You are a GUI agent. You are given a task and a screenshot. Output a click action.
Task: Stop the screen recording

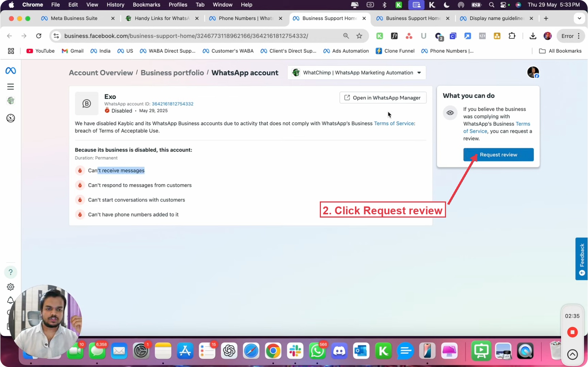pyautogui.click(x=572, y=332)
